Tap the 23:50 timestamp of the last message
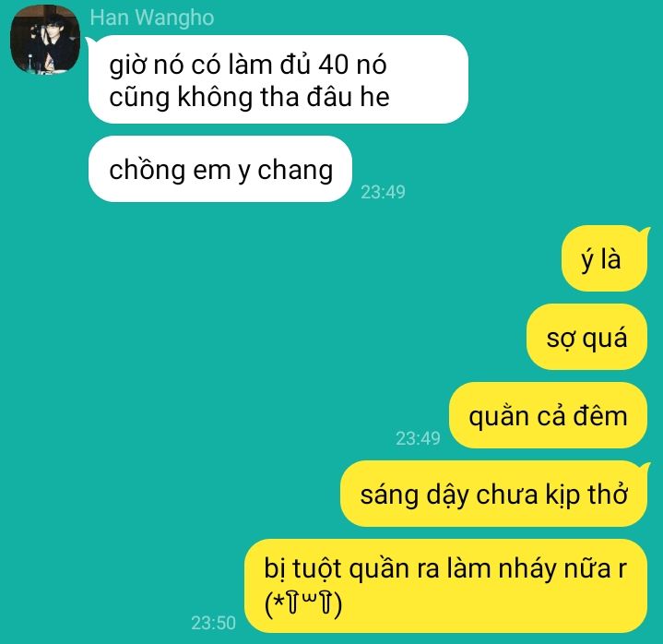 213,623
